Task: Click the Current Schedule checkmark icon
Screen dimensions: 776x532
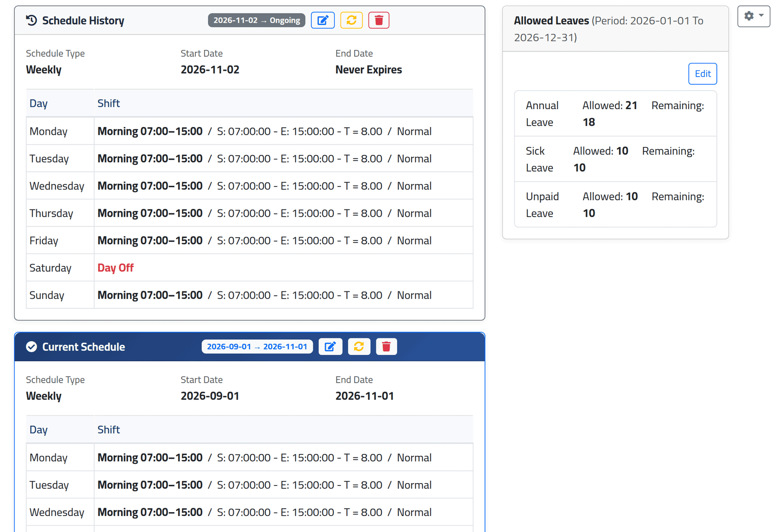Action: tap(32, 347)
